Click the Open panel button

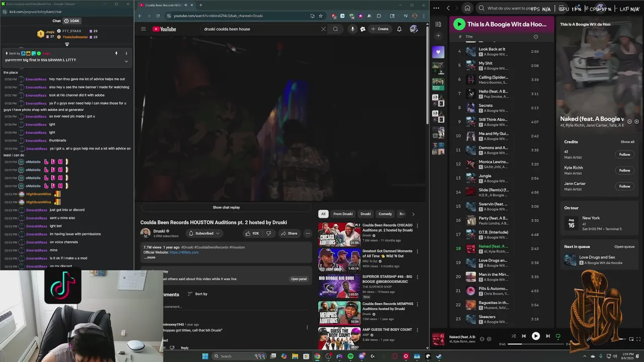click(x=298, y=279)
